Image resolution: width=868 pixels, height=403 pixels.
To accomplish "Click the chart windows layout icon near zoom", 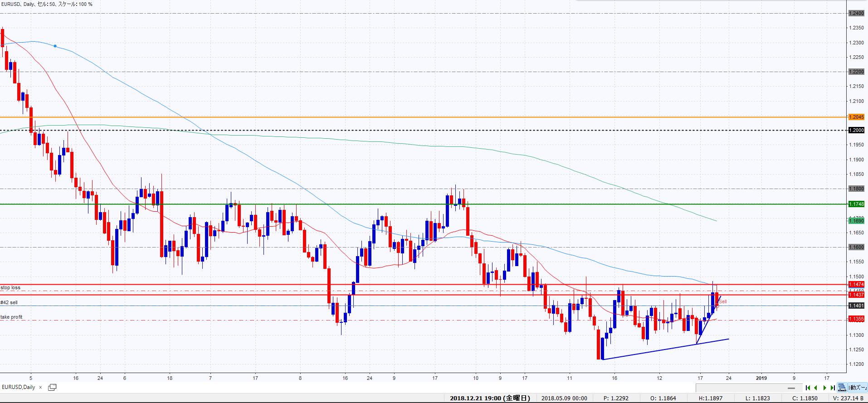I will pyautogui.click(x=842, y=388).
